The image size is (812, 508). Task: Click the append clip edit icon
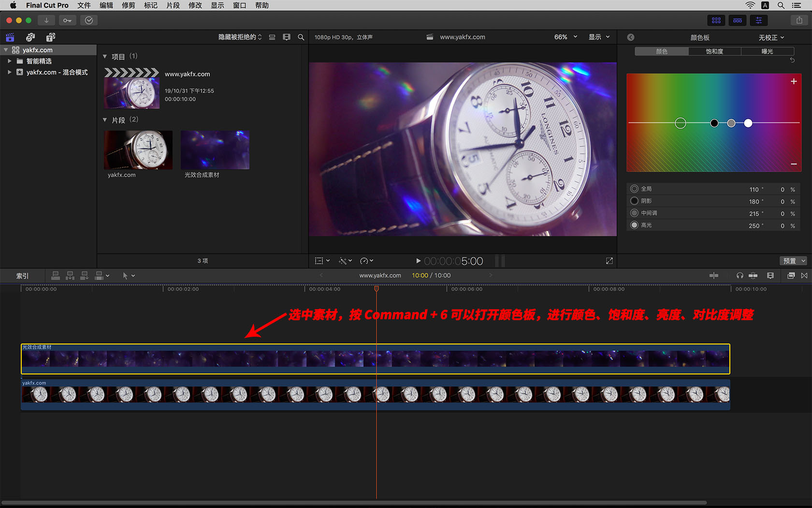[x=85, y=276]
